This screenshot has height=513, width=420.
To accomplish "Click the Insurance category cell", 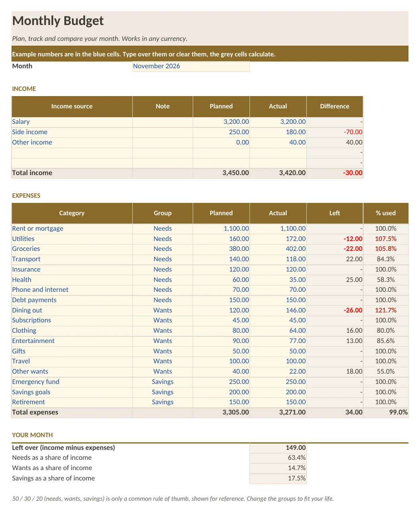I will point(72,270).
